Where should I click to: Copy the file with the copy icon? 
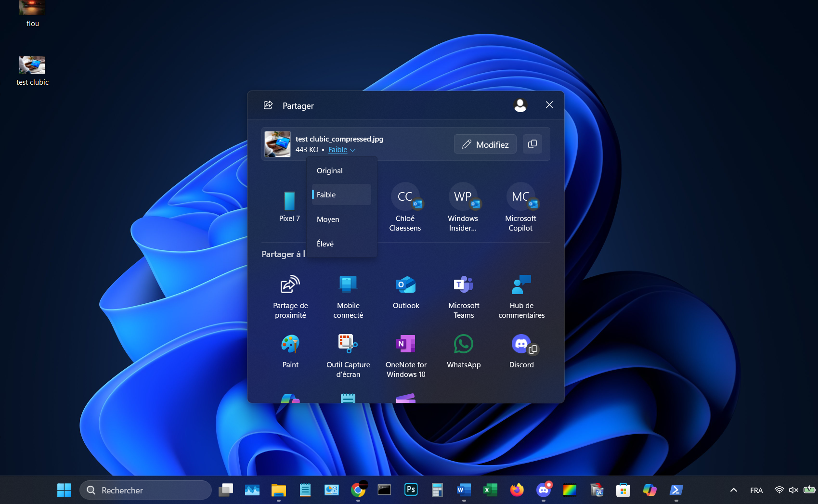(532, 143)
